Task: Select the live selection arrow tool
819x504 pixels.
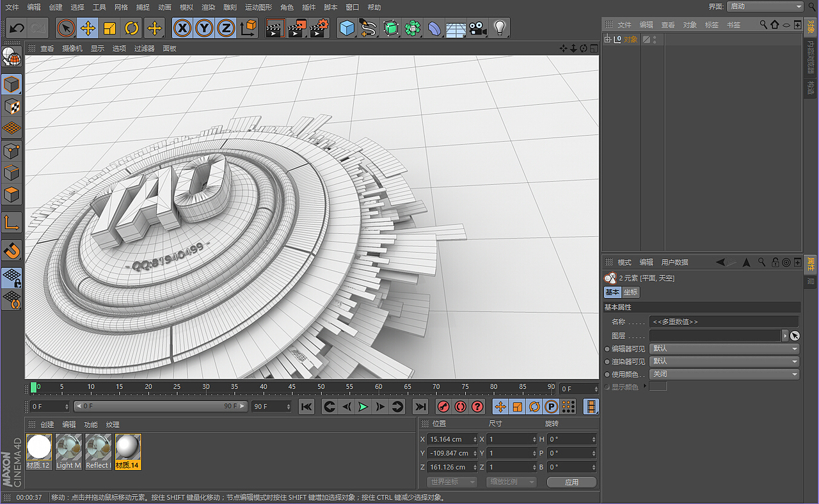Action: pos(66,28)
